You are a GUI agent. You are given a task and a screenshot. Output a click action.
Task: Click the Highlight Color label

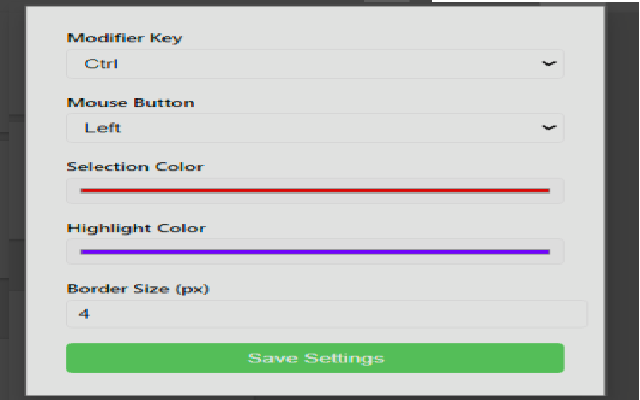tap(136, 228)
